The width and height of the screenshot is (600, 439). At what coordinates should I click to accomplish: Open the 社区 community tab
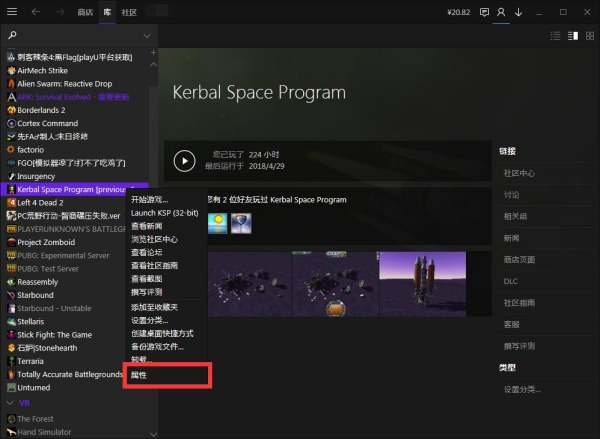129,12
